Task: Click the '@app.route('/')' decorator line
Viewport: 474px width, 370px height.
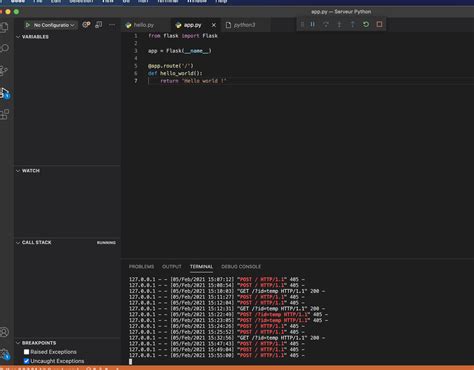Action: pos(171,66)
